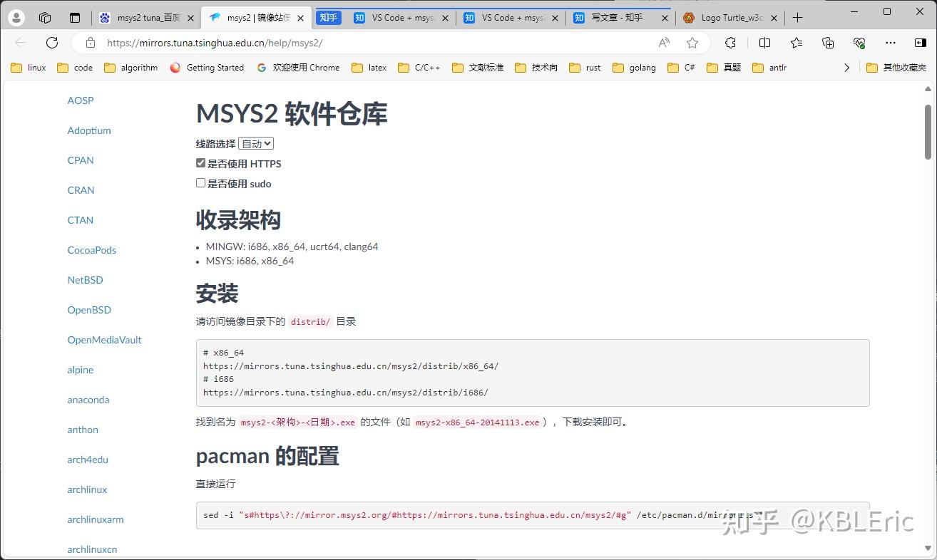Open the Copilot sidebar icon
Screen dimensions: 937x560
point(921,43)
